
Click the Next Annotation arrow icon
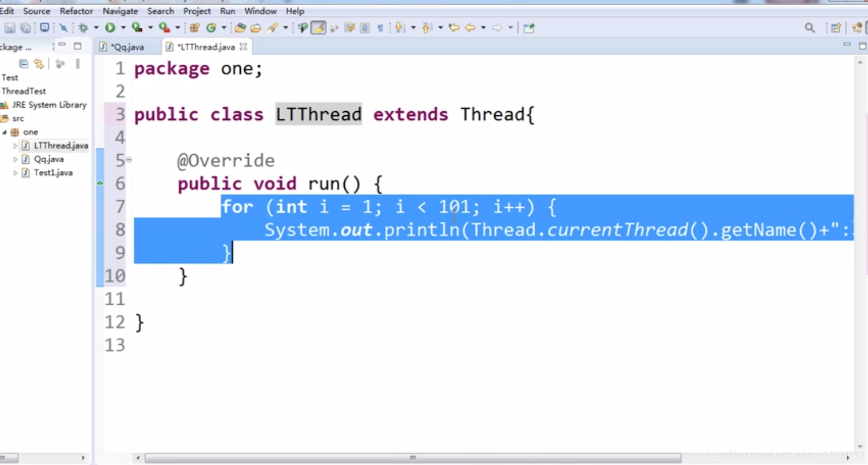click(399, 28)
